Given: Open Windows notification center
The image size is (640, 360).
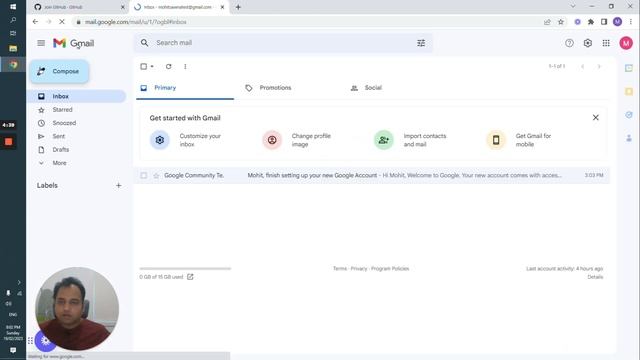Looking at the screenshot, I should [x=13, y=350].
